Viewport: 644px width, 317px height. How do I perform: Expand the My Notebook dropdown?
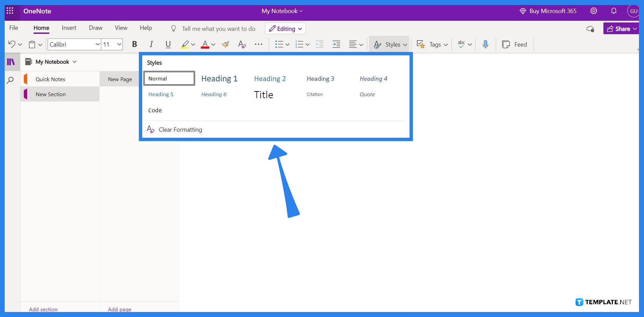pos(74,62)
